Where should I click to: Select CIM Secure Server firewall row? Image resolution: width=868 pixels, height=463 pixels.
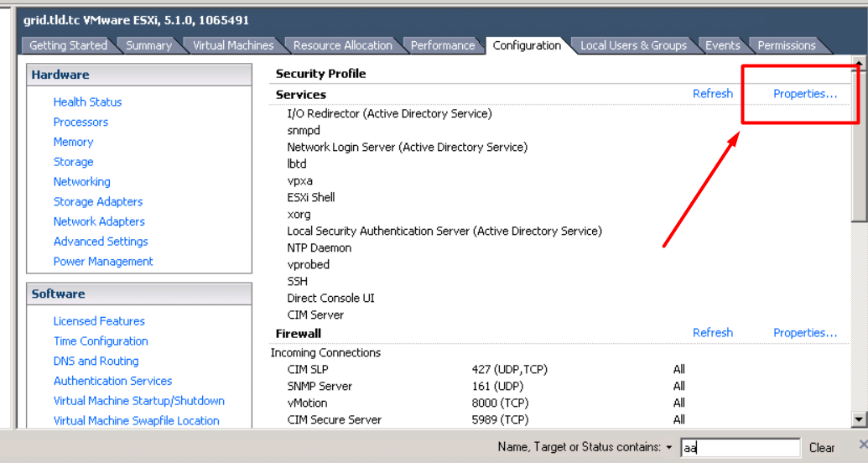coord(334,419)
